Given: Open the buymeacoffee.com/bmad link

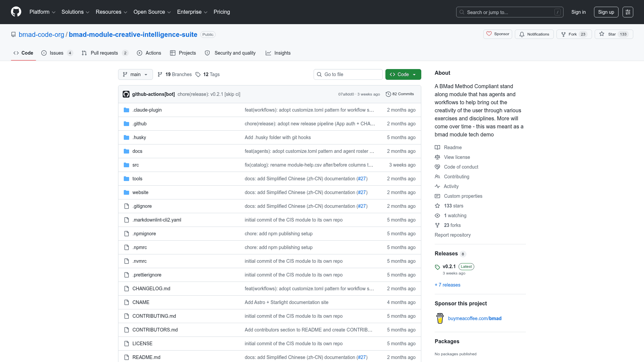Looking at the screenshot, I should coord(475,318).
